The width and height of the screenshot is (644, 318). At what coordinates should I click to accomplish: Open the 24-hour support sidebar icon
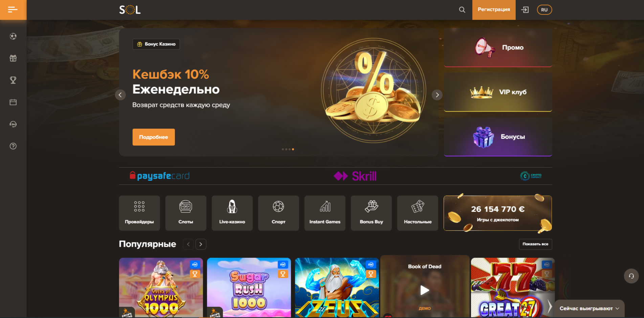coord(13,124)
